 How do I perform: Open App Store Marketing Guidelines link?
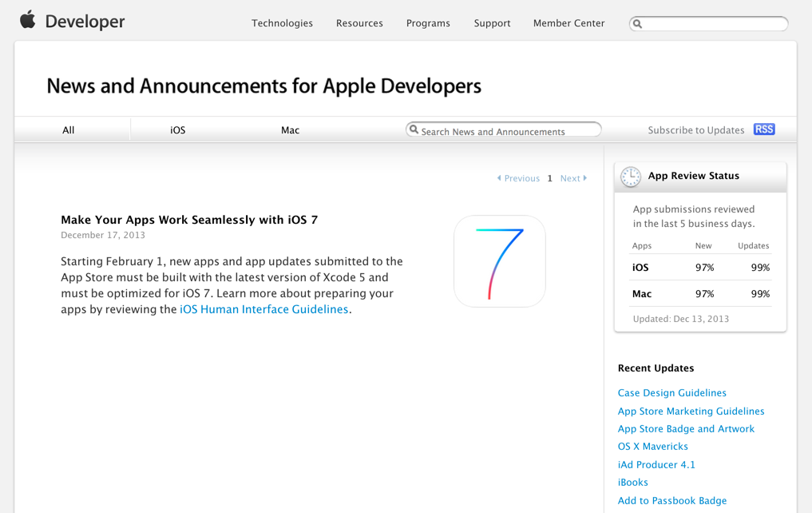(x=691, y=411)
